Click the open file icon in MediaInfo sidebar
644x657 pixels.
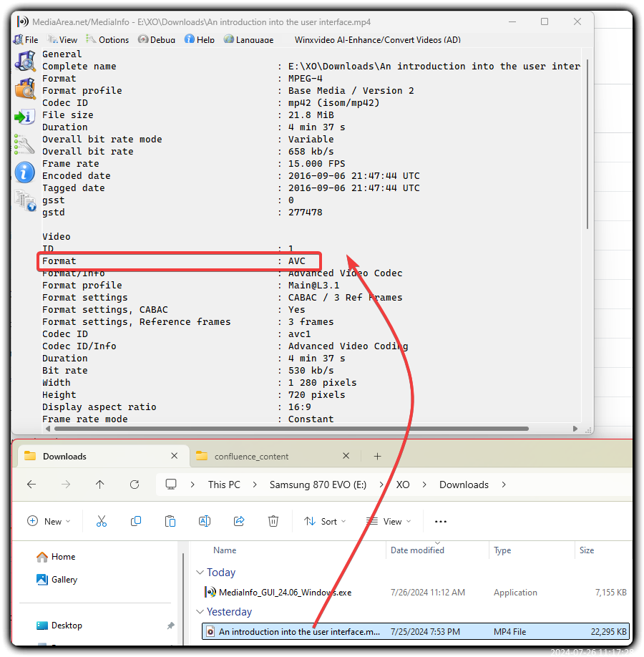coord(25,61)
